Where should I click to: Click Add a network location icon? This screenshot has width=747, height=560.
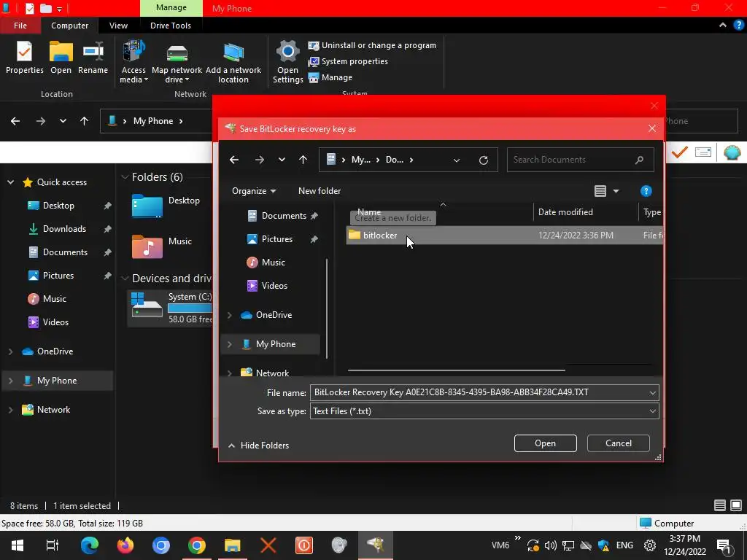(x=233, y=62)
